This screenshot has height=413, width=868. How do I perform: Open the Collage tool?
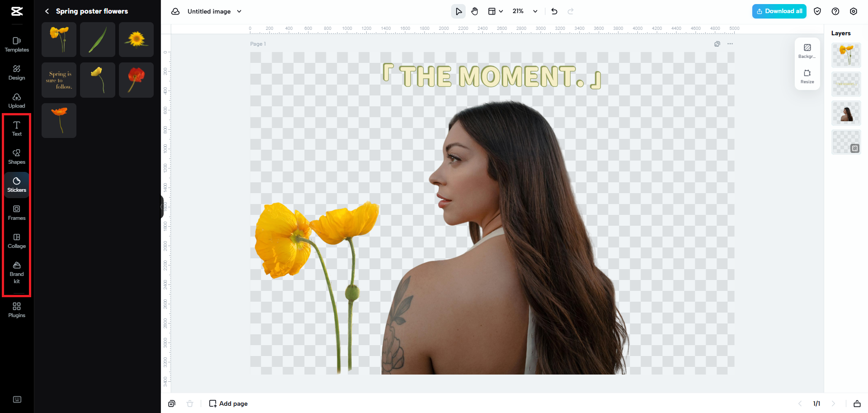click(16, 241)
